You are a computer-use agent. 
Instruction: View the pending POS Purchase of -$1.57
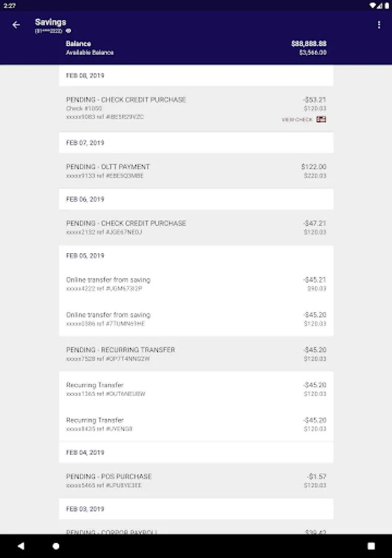[x=196, y=480]
